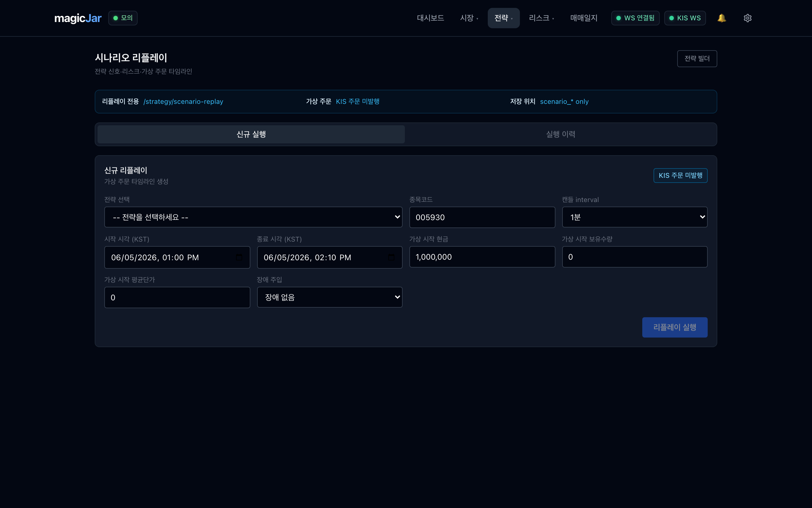Expand the 리스크 nav menu
812x508 pixels.
[542, 18]
